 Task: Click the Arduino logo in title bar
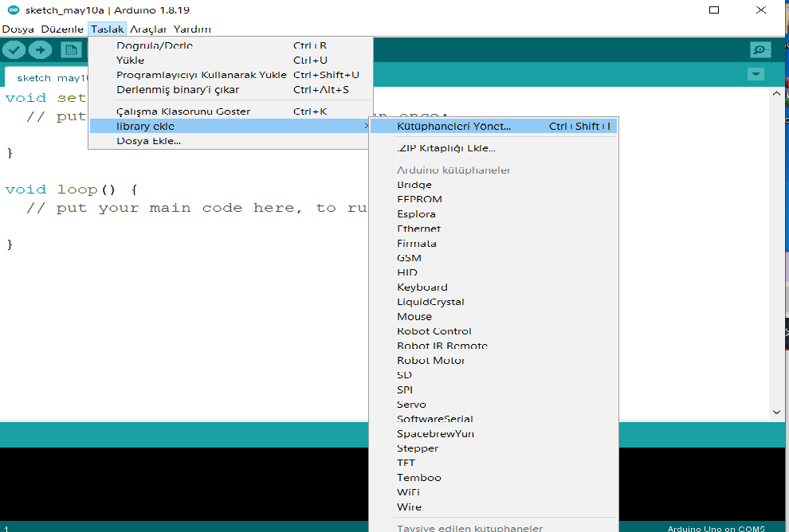13,10
